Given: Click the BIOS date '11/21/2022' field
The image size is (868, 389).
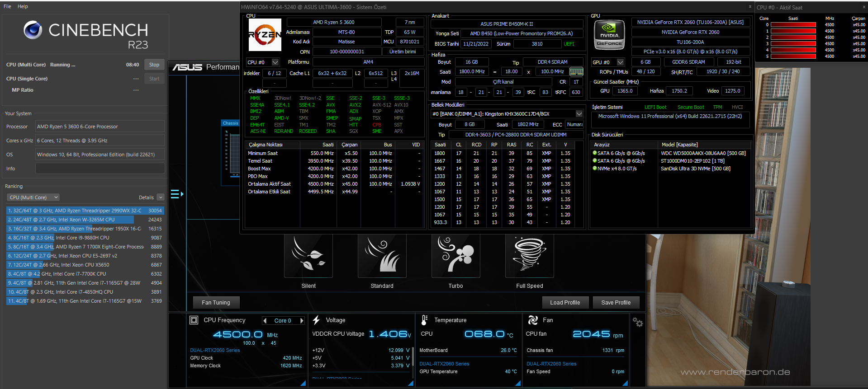Looking at the screenshot, I should click(476, 44).
